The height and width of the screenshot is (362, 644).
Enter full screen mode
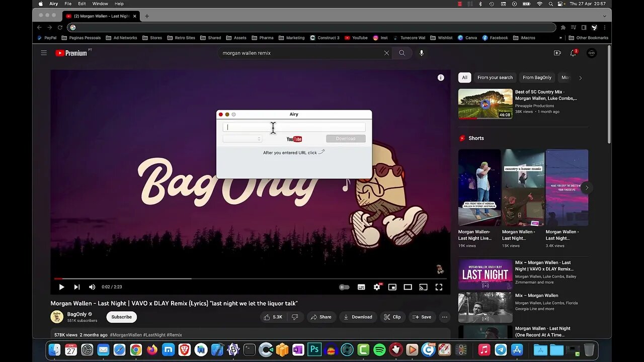(x=439, y=287)
